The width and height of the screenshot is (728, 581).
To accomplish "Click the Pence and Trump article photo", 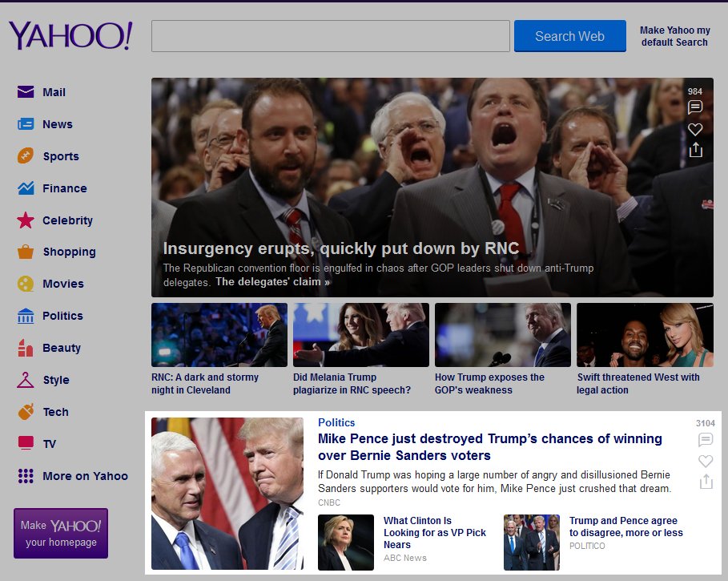I will (227, 494).
